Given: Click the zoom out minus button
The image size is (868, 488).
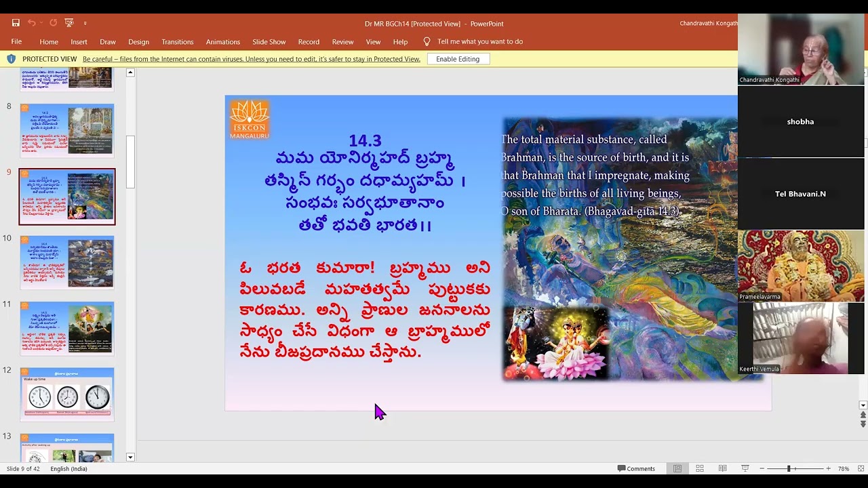Looking at the screenshot, I should (x=762, y=468).
